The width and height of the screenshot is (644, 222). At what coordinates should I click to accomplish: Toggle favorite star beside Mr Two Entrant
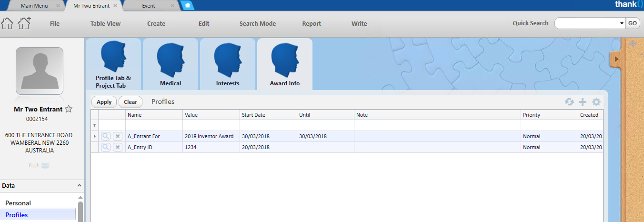click(69, 109)
